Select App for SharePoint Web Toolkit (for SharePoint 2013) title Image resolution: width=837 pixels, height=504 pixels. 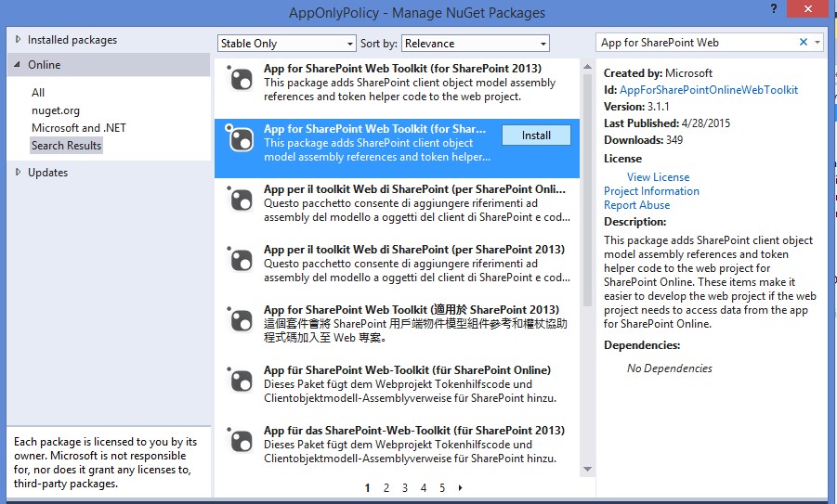(x=402, y=69)
